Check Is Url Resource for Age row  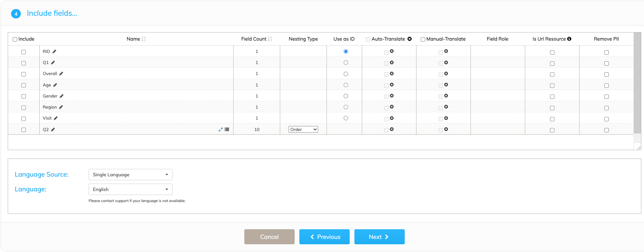(552, 85)
